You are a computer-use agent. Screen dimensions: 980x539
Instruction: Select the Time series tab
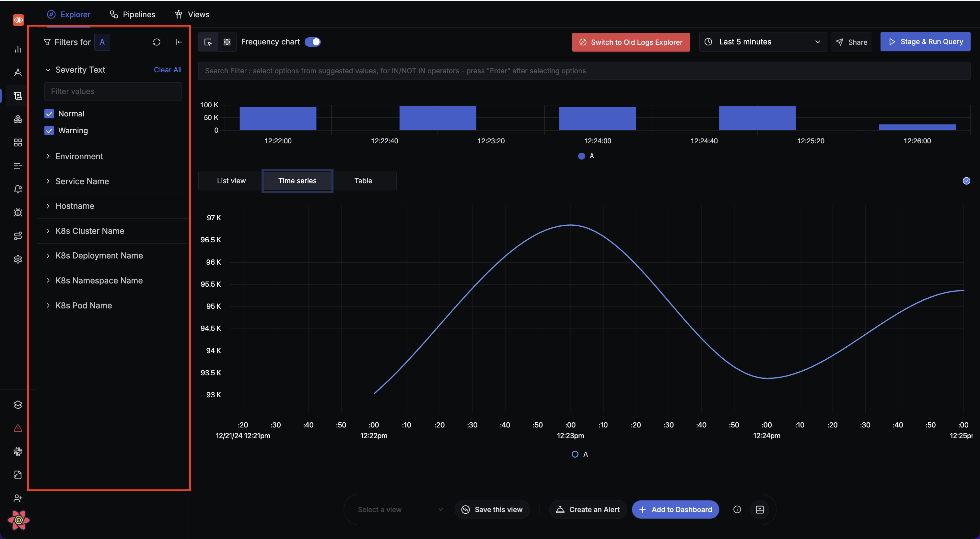coord(297,181)
